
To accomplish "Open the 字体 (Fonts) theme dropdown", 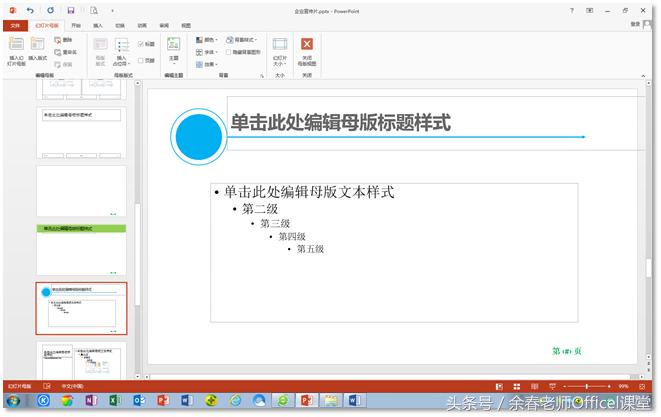I will [x=207, y=52].
